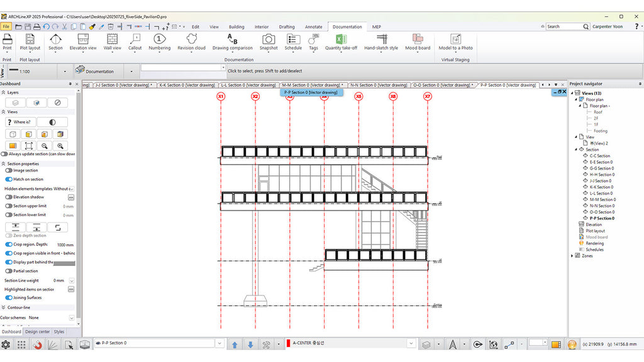The height and width of the screenshot is (362, 644).
Task: Click the Elevation view tool
Action: click(83, 42)
